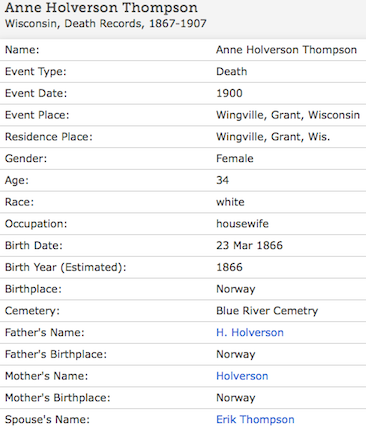This screenshot has height=428, width=366.
Task: Click the Occupation value housewife
Action: tap(242, 224)
